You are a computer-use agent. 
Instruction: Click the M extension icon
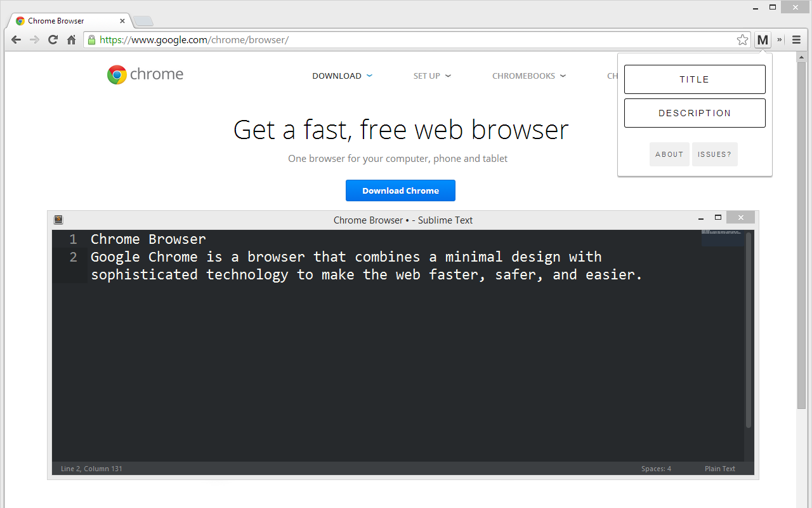tap(763, 40)
